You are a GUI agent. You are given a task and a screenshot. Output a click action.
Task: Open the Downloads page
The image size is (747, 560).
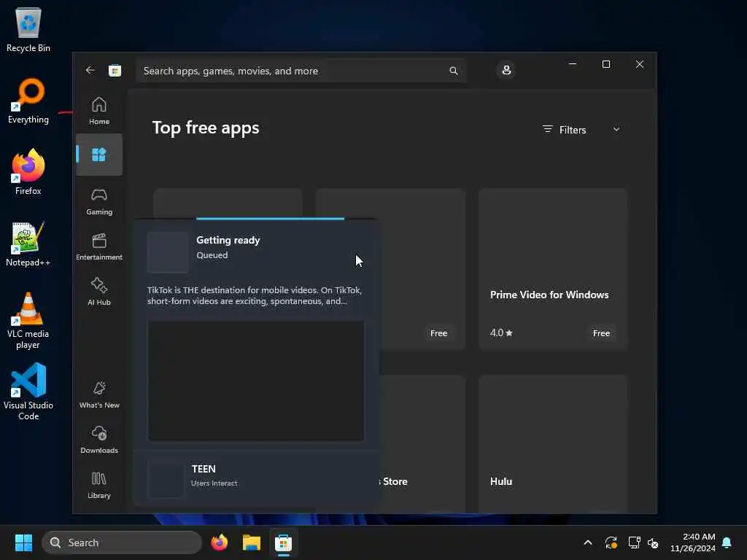point(99,440)
